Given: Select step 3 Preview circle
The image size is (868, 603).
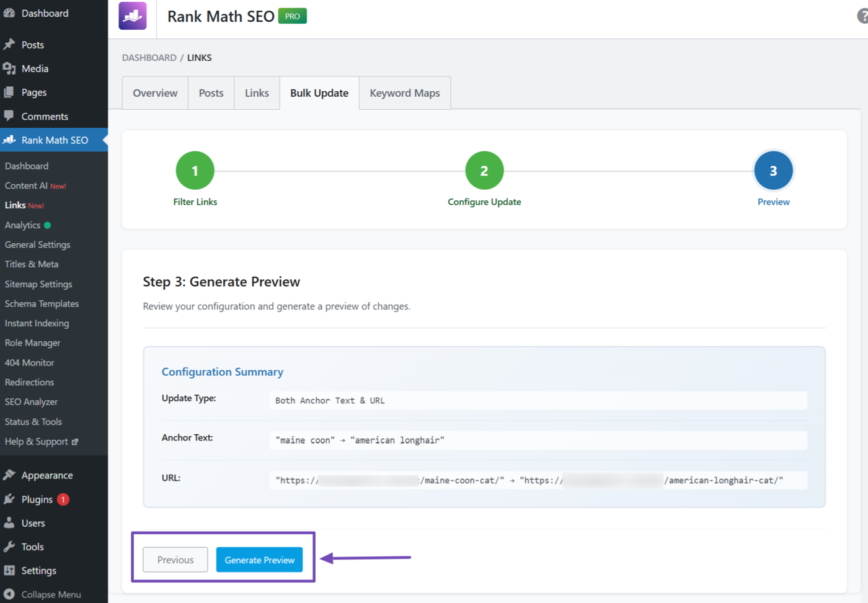Looking at the screenshot, I should click(x=773, y=171).
